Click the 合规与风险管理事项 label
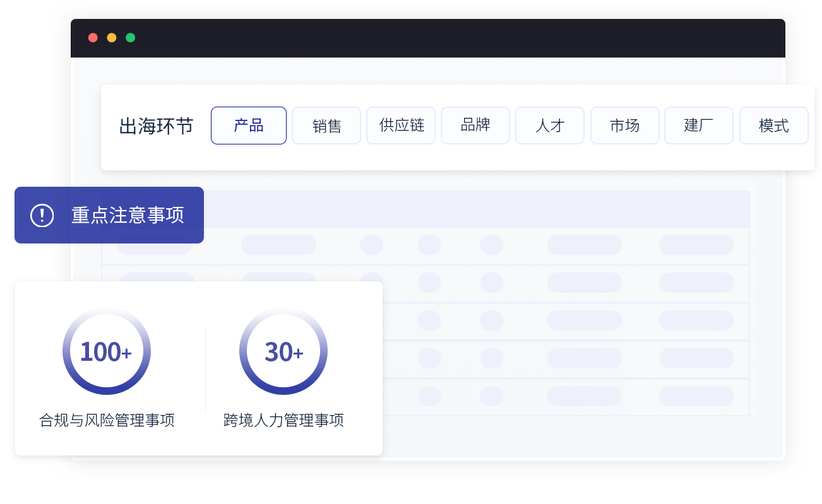 [106, 421]
